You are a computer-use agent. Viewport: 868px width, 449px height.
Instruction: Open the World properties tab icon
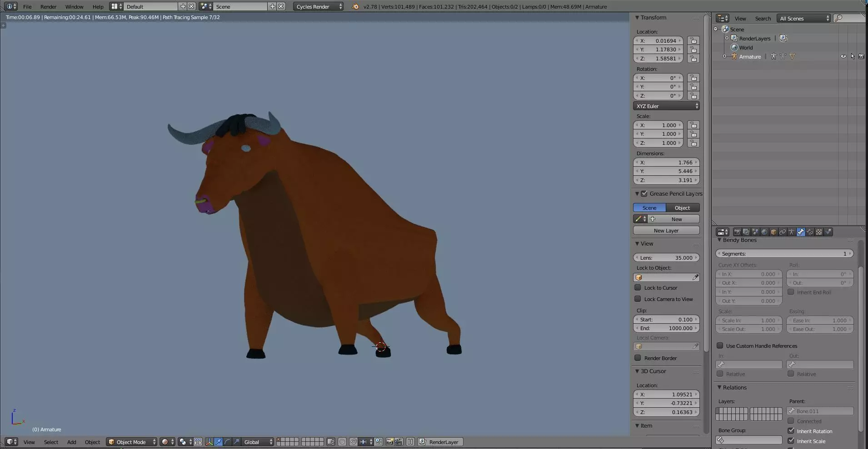pos(764,232)
